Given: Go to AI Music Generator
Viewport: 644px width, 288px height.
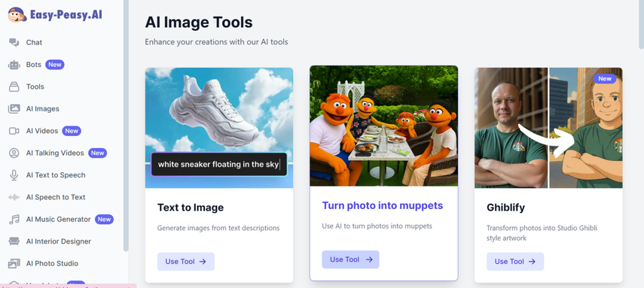Looking at the screenshot, I should click(58, 220).
